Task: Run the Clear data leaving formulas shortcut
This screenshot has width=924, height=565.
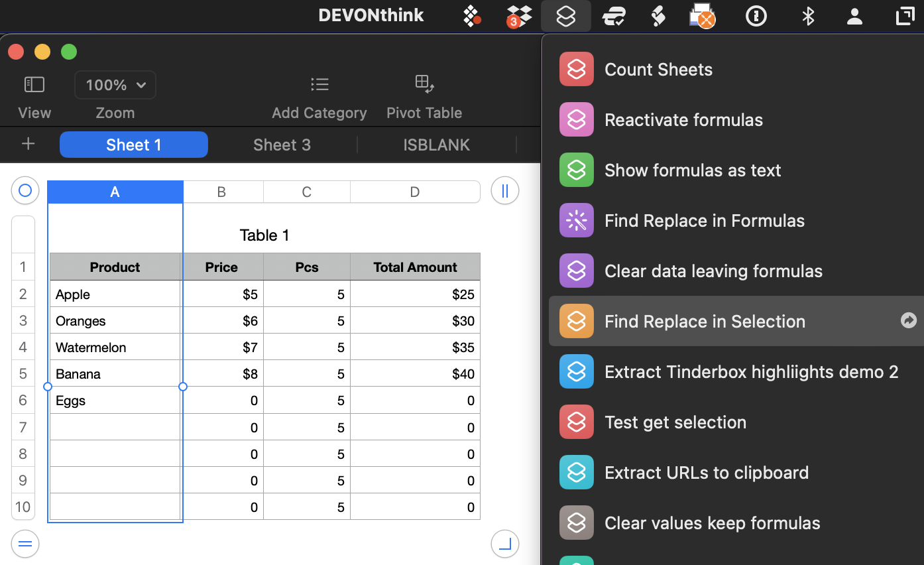Action: pyautogui.click(x=736, y=271)
